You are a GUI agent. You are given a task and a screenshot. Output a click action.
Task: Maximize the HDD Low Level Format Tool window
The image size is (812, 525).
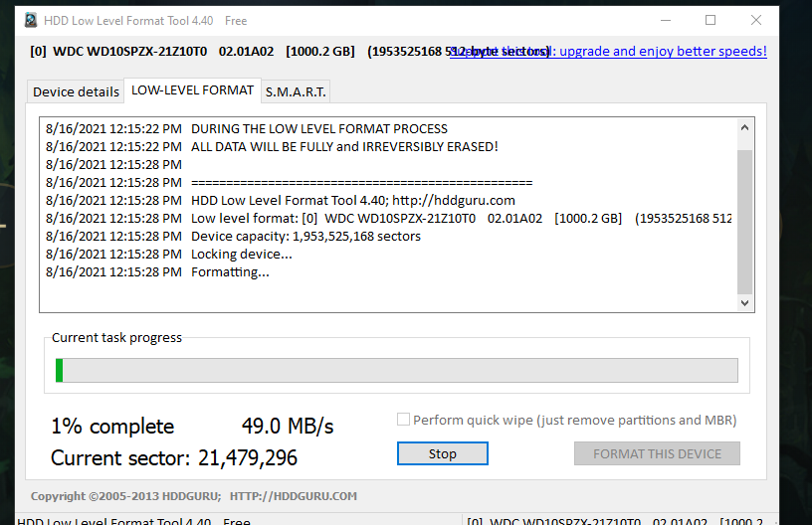(x=710, y=20)
